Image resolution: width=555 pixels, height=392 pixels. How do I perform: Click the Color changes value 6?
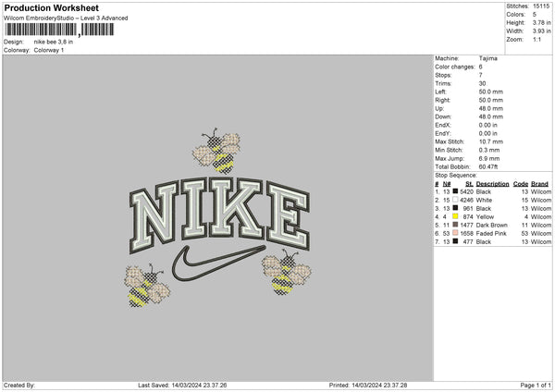tap(481, 67)
